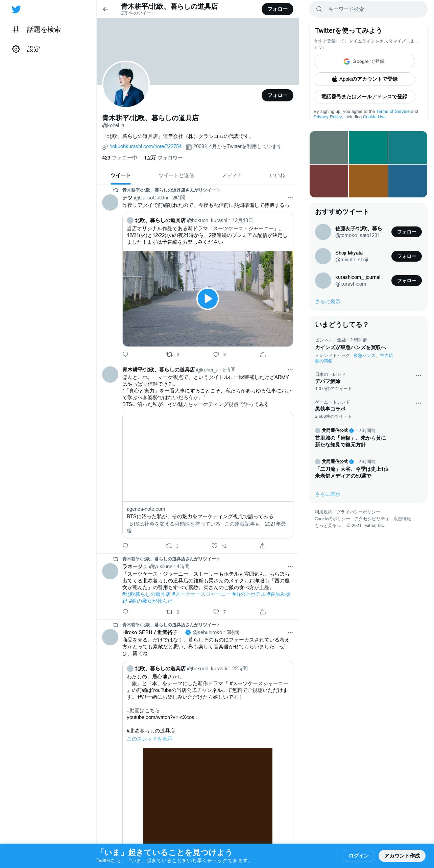Viewport: 434px width, 868px height.
Task: Open 「二刀流」大谷 news item
Action: pos(352,472)
